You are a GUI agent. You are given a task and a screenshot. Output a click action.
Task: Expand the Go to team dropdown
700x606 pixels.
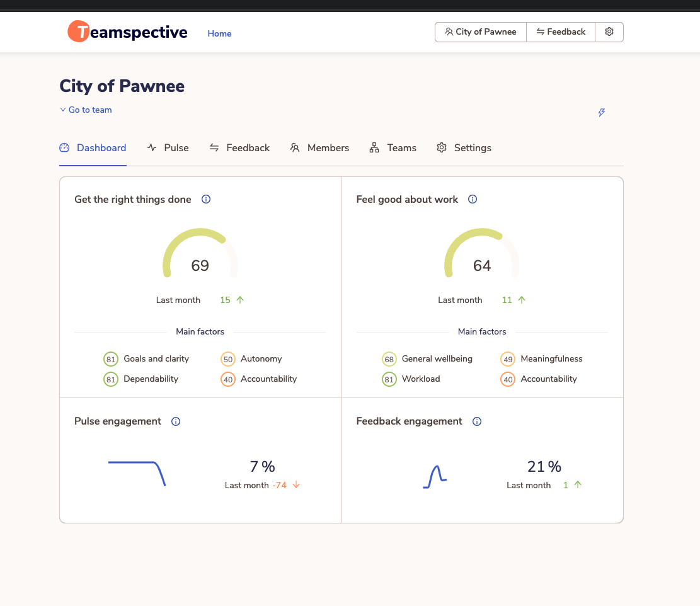click(x=86, y=110)
